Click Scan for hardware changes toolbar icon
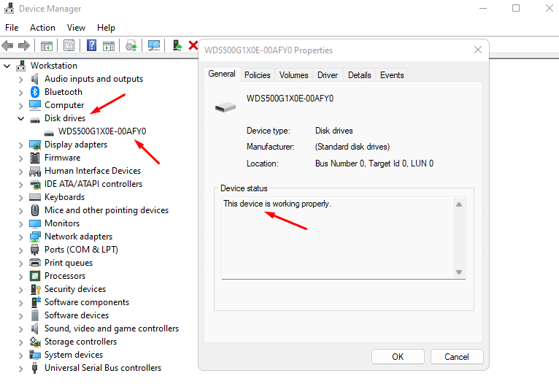Screen dimensions: 559x392 coord(154,45)
